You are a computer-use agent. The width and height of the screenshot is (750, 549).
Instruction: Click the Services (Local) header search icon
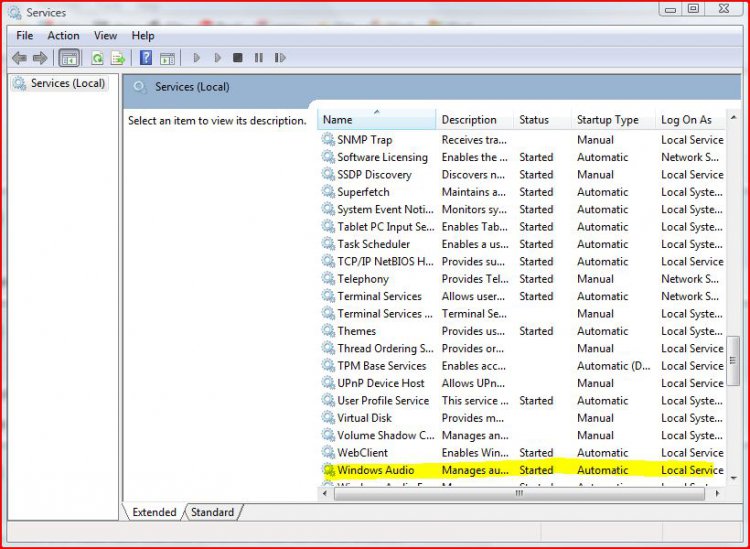(140, 88)
